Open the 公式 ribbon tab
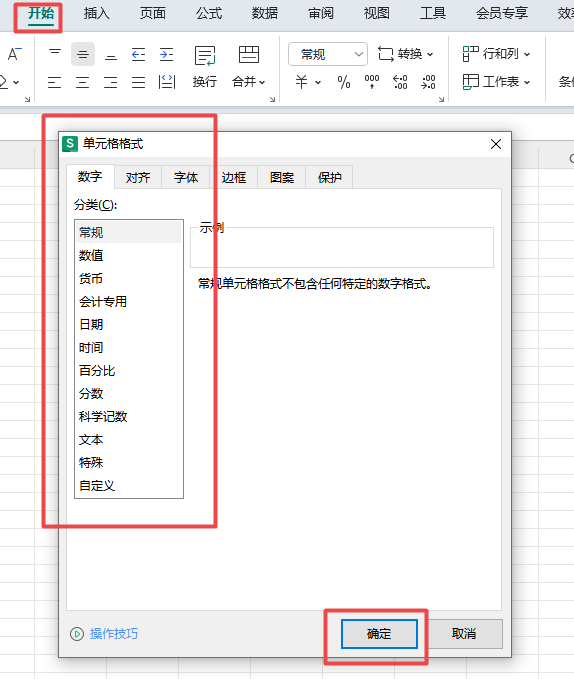The image size is (574, 679). pyautogui.click(x=209, y=14)
